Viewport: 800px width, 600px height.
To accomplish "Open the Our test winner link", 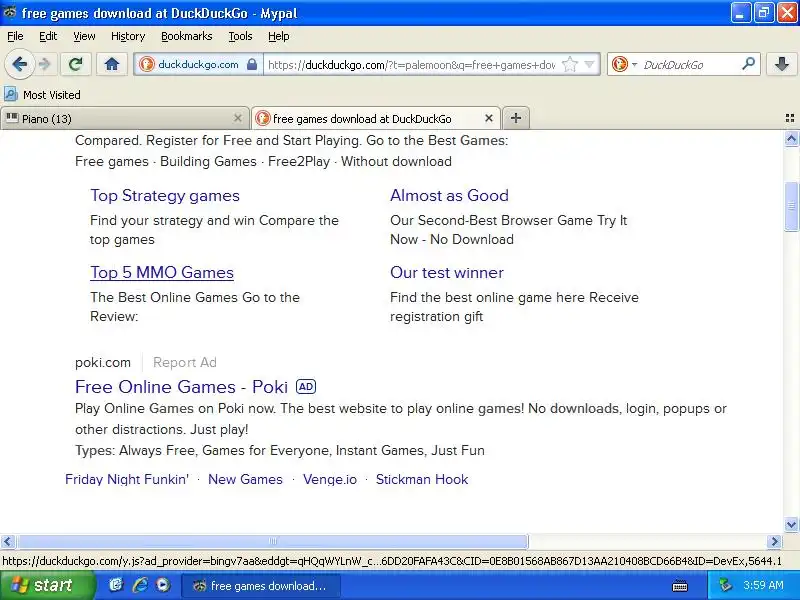I will pyautogui.click(x=447, y=272).
